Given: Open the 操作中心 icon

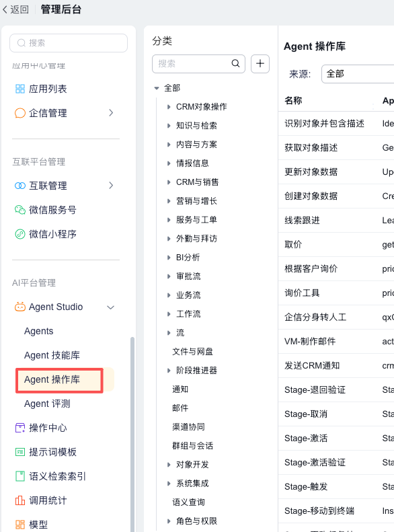Looking at the screenshot, I should [x=20, y=428].
